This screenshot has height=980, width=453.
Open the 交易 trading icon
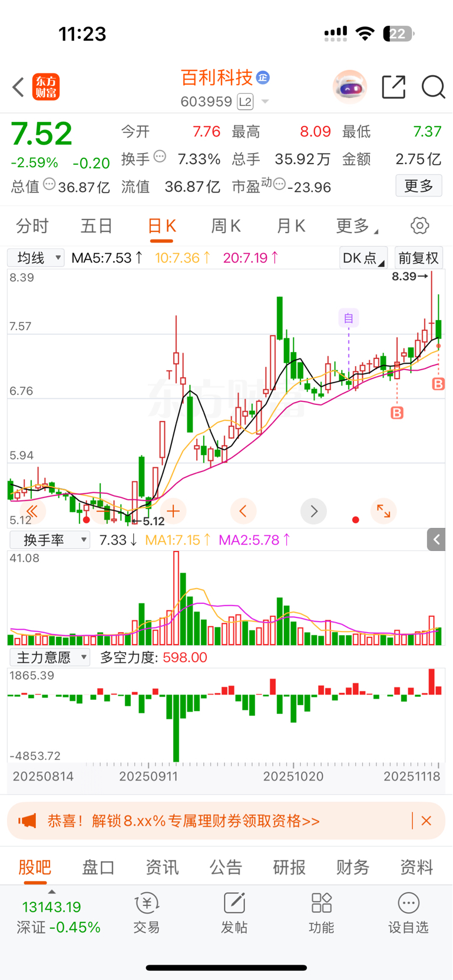click(x=147, y=913)
